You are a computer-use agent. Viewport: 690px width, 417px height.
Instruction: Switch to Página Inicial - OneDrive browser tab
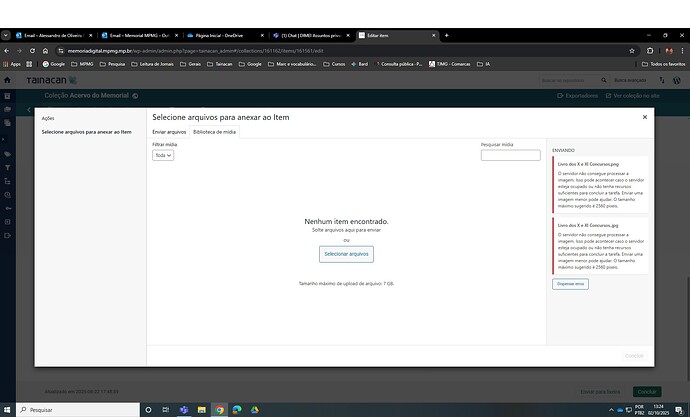coord(223,35)
